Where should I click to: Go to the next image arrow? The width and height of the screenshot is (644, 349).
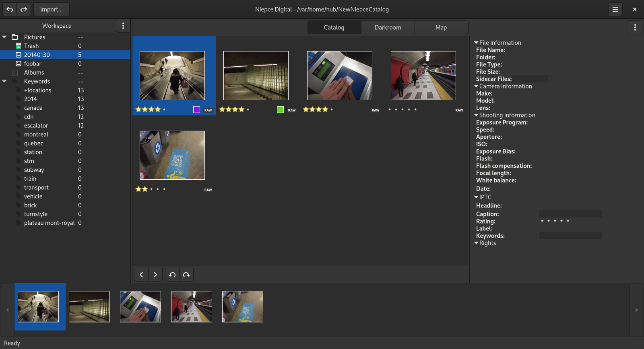(155, 275)
